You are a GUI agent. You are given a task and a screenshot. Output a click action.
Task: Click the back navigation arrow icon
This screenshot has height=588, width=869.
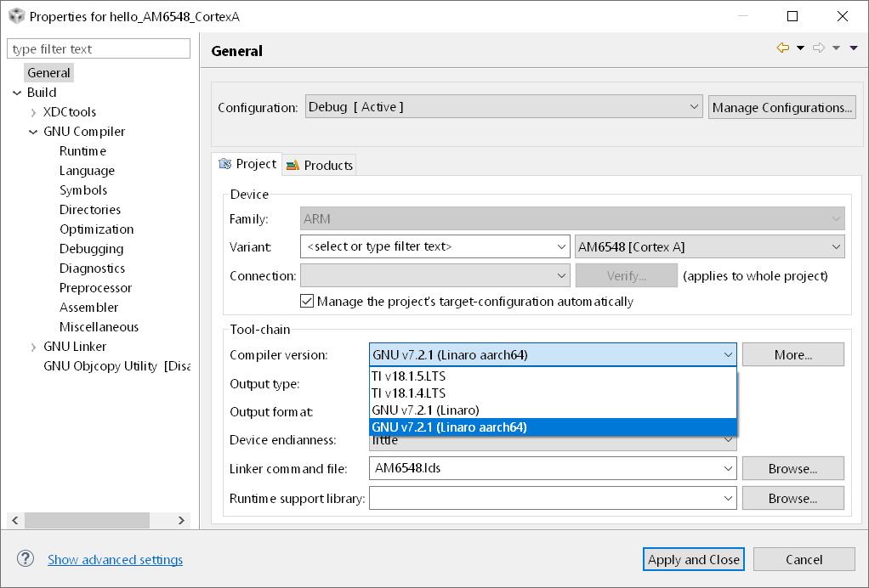point(783,48)
